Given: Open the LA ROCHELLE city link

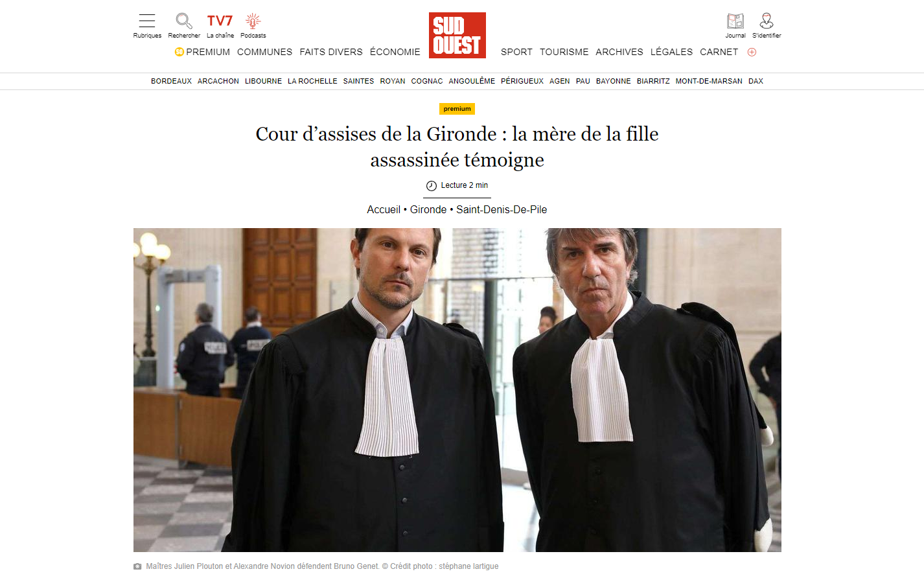Looking at the screenshot, I should (x=312, y=81).
